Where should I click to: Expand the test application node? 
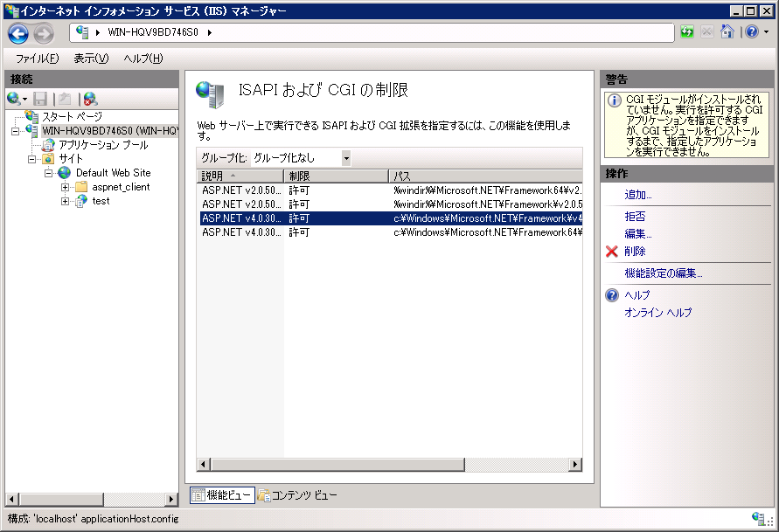[65, 201]
